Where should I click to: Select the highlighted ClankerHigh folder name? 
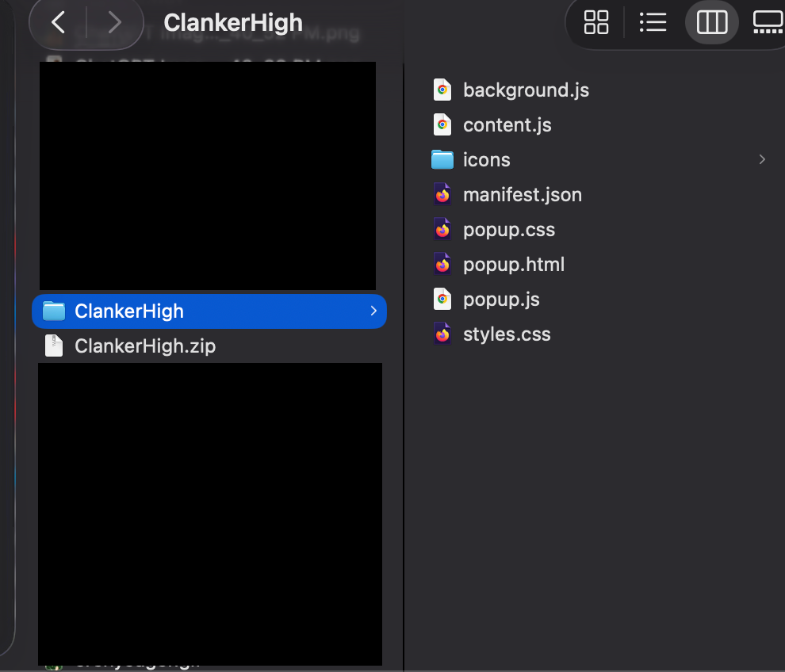pos(129,311)
